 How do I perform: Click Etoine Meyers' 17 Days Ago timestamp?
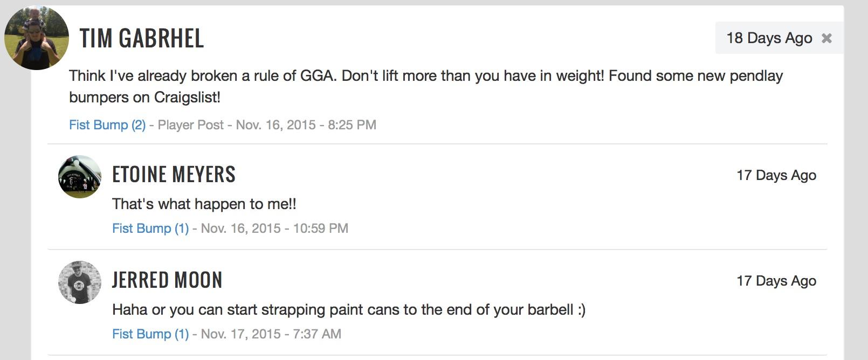point(776,175)
